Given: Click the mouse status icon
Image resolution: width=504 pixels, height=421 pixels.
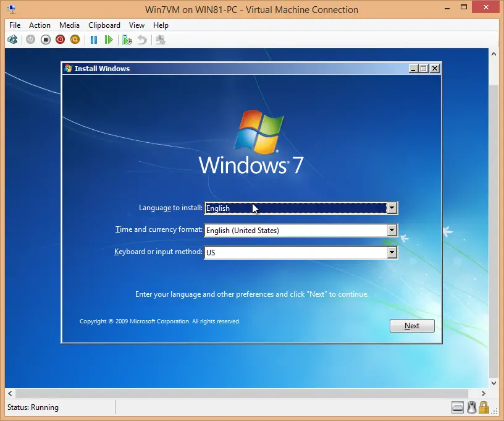Looking at the screenshot, I should [471, 407].
